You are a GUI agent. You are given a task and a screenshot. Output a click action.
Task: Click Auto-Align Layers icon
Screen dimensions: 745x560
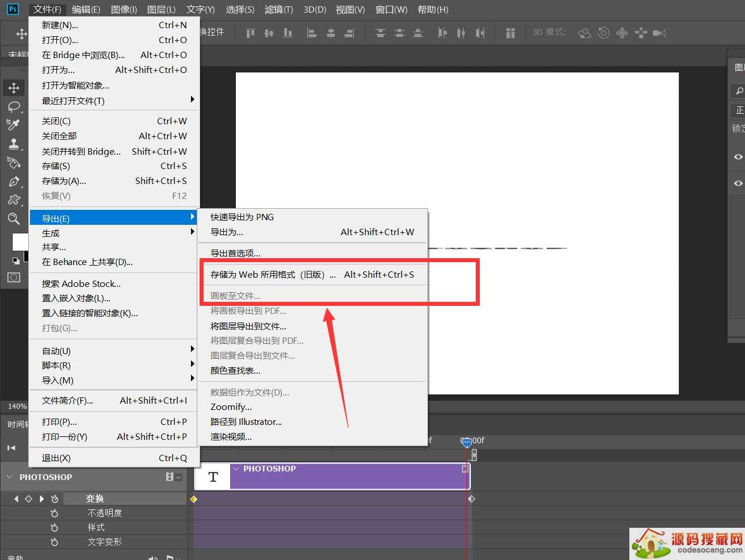pos(510,33)
